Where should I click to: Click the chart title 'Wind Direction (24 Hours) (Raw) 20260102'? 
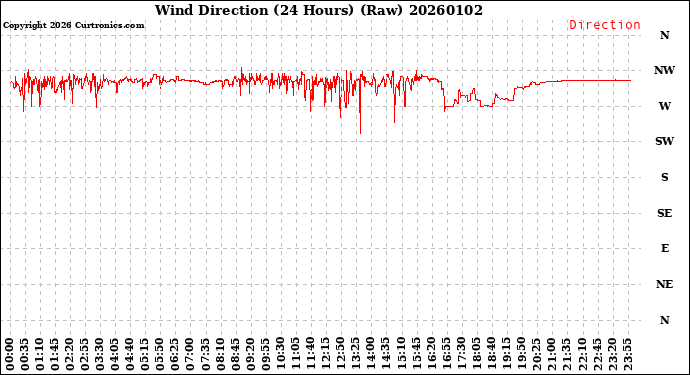click(319, 10)
